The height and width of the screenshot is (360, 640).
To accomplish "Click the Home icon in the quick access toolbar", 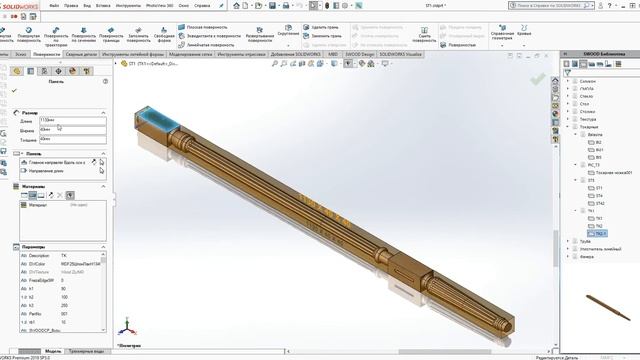I will [236, 5].
